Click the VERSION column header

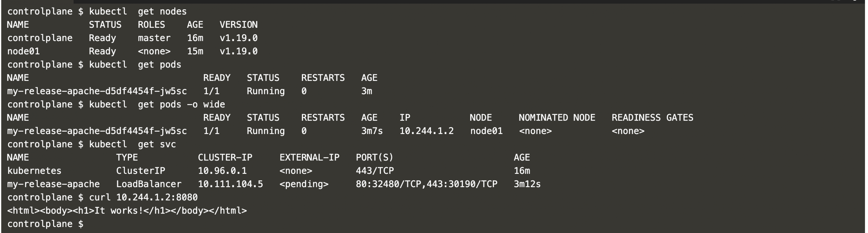(238, 25)
